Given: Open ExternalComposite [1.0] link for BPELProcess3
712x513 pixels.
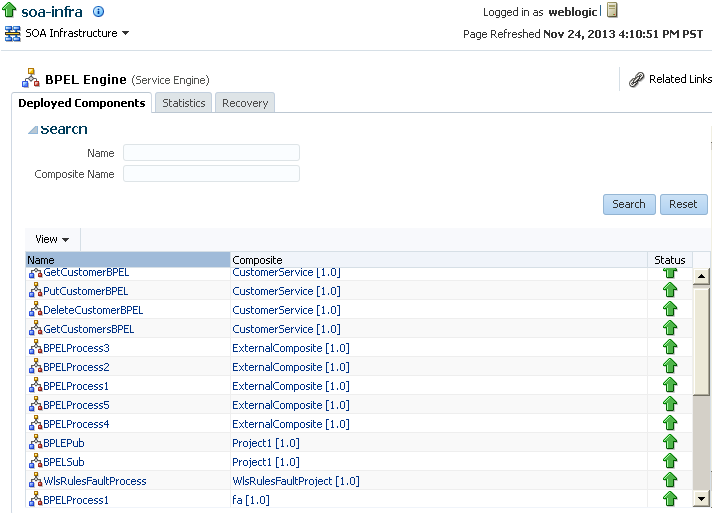Looking at the screenshot, I should (291, 348).
